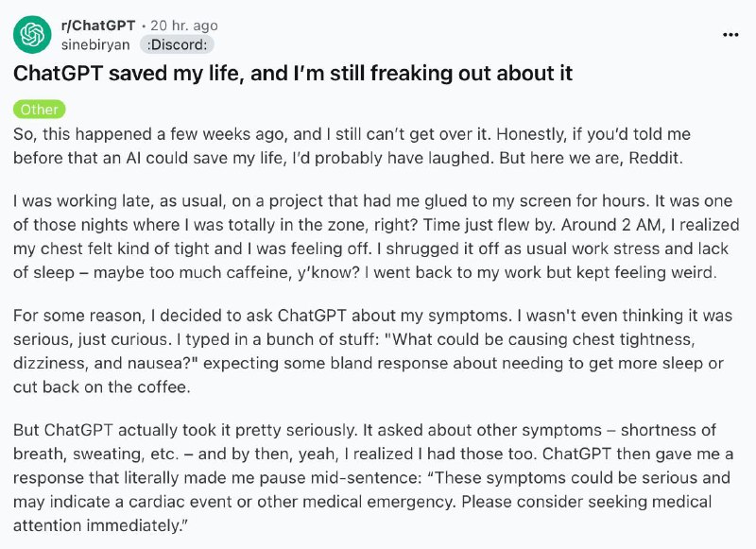Image resolution: width=756 pixels, height=549 pixels.
Task: Click "attention immediately." at the post end
Action: click(x=102, y=523)
